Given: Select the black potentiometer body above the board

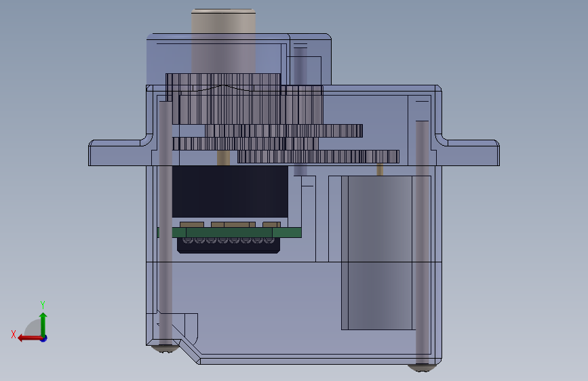Looking at the screenshot, I should (x=229, y=192).
